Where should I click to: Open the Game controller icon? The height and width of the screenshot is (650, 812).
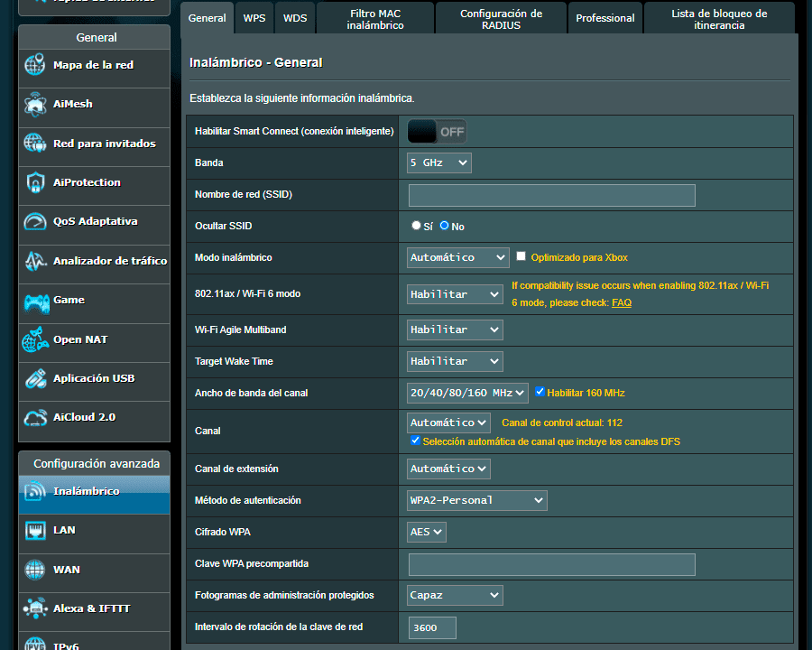click(x=36, y=303)
